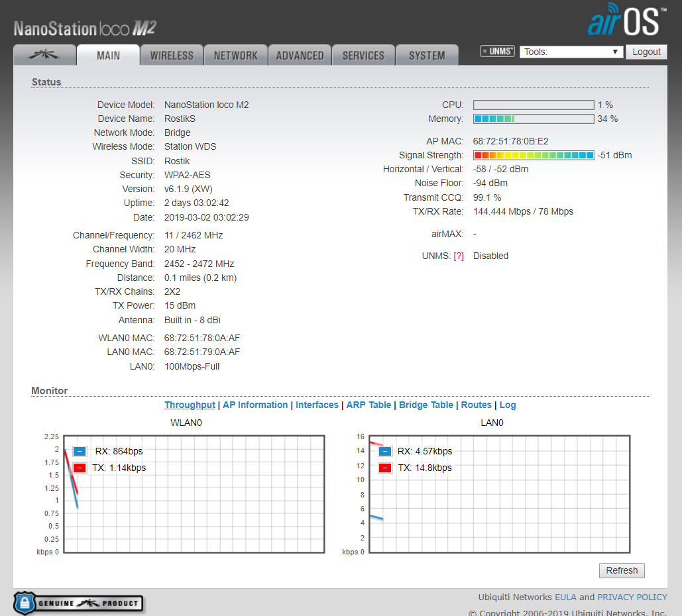This screenshot has width=682, height=616.
Task: Click the LAN0 throughput graph
Action: pyautogui.click(x=499, y=494)
